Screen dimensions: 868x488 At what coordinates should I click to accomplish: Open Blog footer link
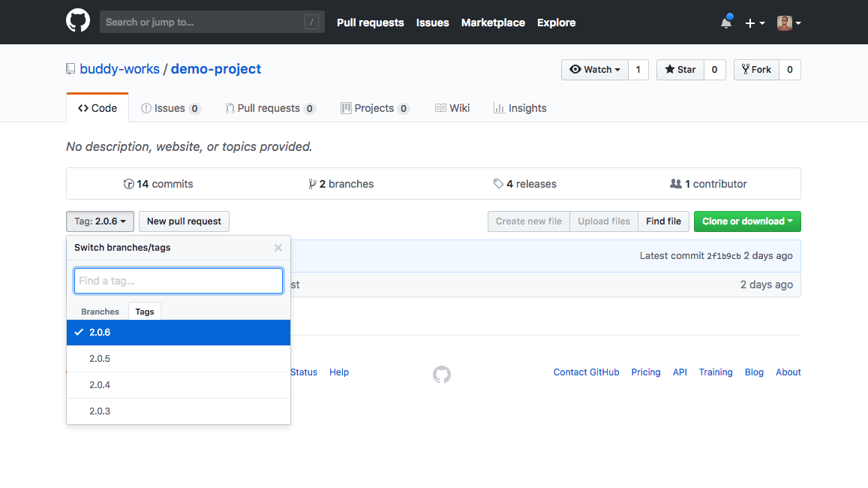tap(754, 372)
